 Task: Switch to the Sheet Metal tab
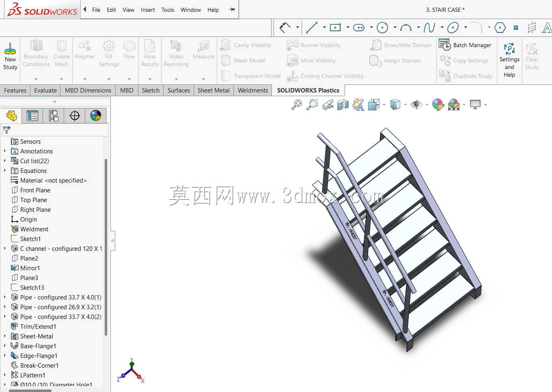coord(213,90)
